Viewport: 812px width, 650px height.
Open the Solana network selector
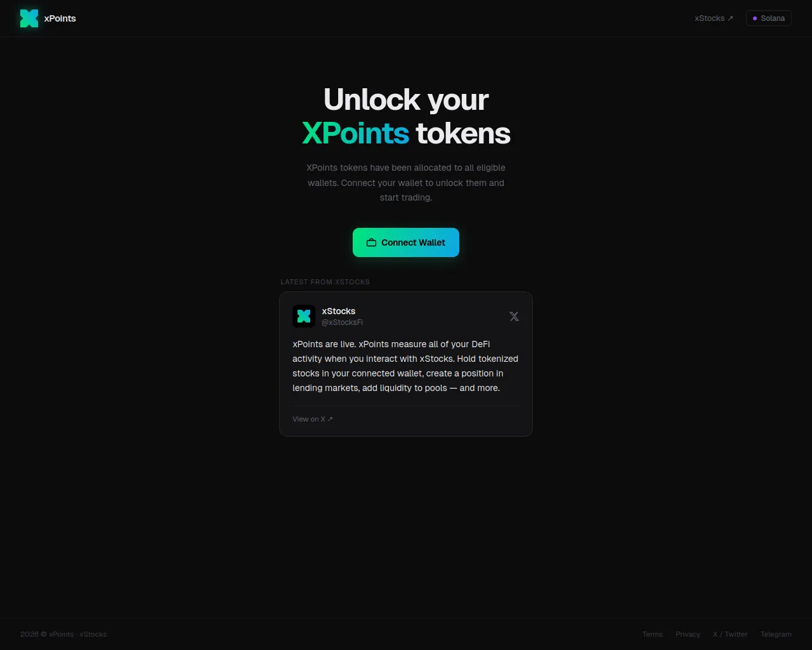point(769,18)
